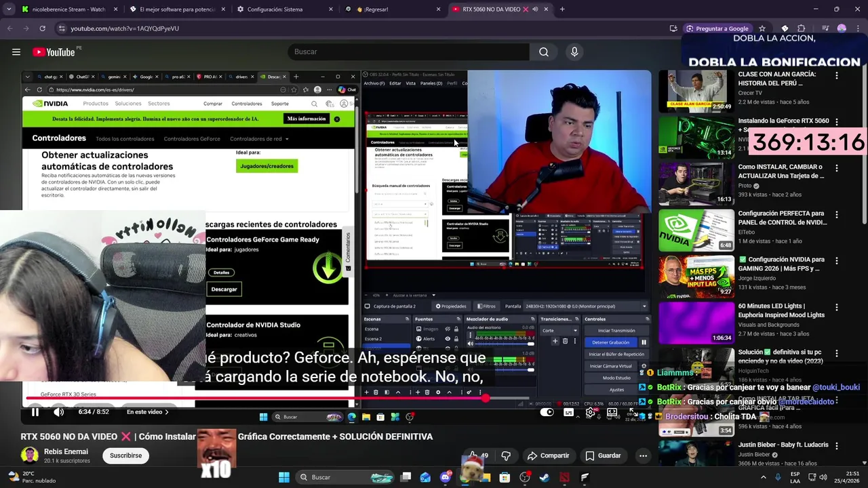Open options for Alan García video
868x488 pixels.
(837, 75)
